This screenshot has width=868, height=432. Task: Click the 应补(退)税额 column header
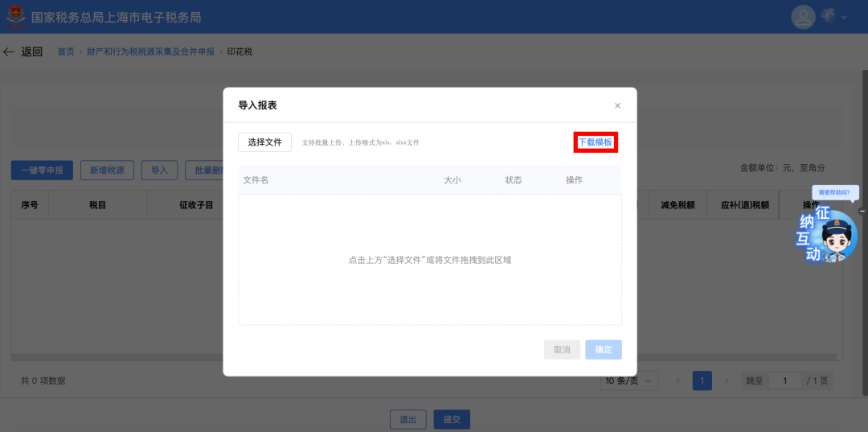pos(745,205)
